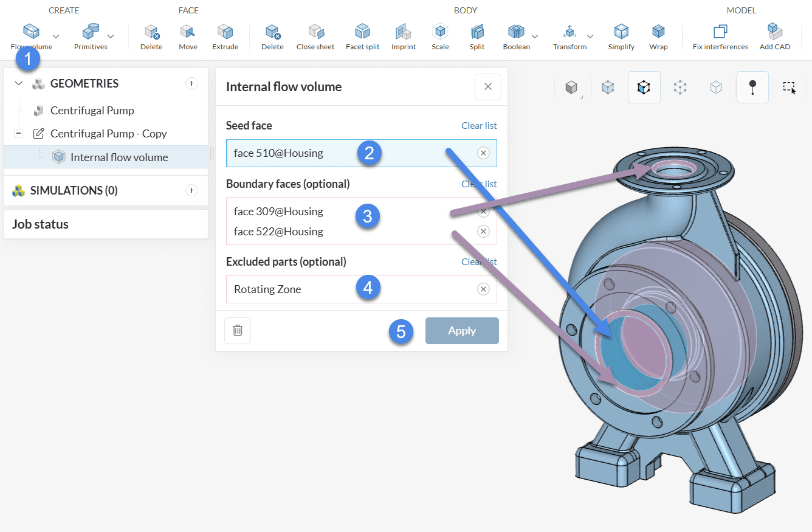Click the Fix interferences tool
The height and width of the screenshot is (532, 812).
pyautogui.click(x=720, y=37)
